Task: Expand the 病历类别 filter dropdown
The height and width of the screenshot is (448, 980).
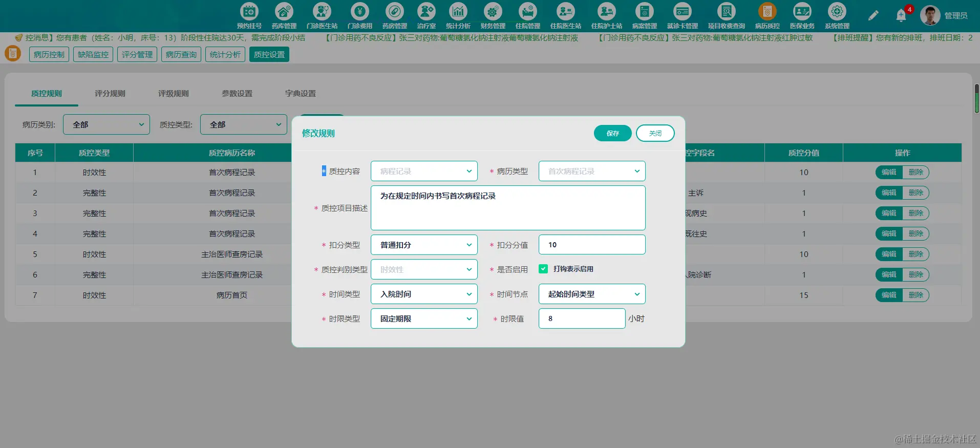Action: click(106, 124)
